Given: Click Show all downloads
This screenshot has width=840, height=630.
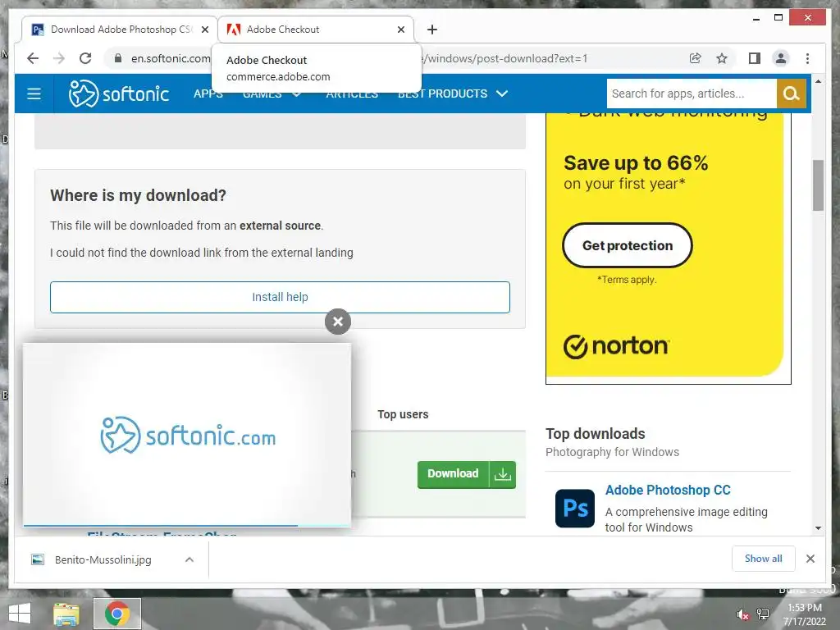Looking at the screenshot, I should click(x=764, y=559).
